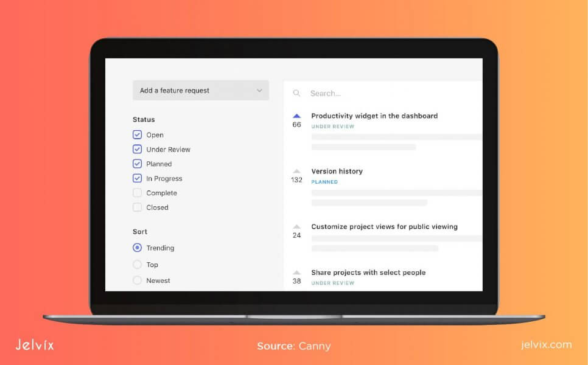This screenshot has height=365, width=588.
Task: Open Productivity widget in the dashboard post
Action: 374,116
